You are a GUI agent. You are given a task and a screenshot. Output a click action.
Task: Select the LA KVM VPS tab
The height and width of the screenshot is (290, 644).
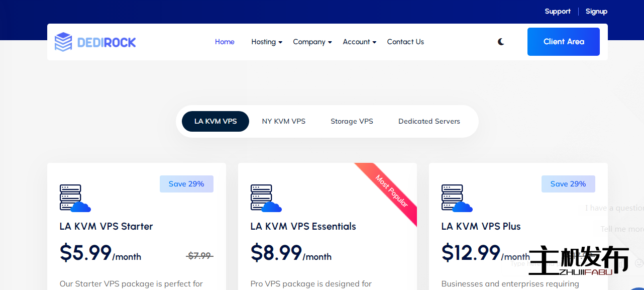tap(216, 121)
